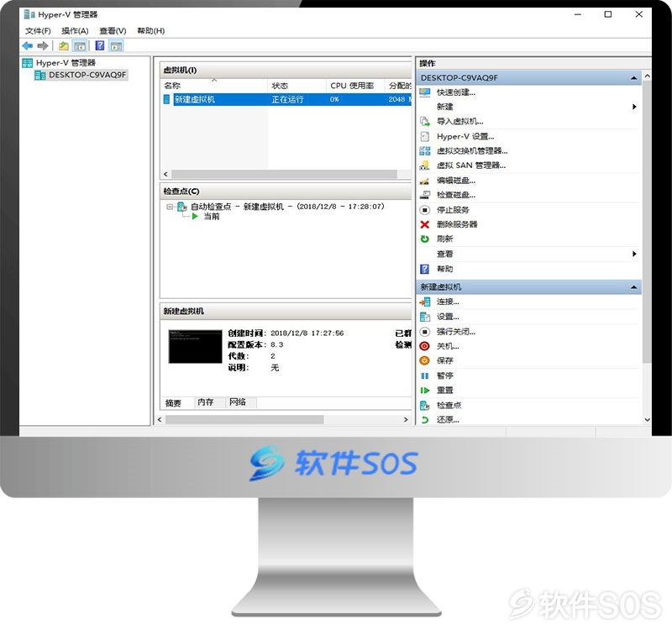Click the details pane left scroll arrow
Screen dimensions: 672x630
pyautogui.click(x=160, y=419)
